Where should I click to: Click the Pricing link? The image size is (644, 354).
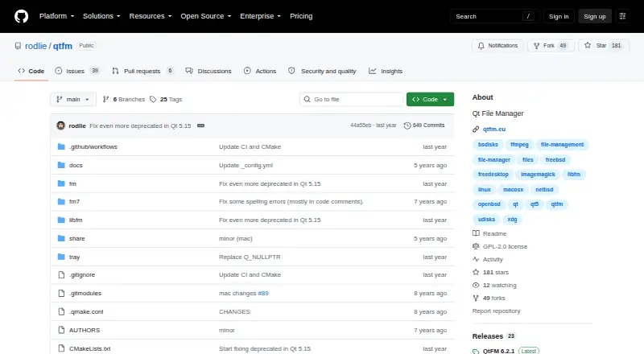pyautogui.click(x=301, y=16)
